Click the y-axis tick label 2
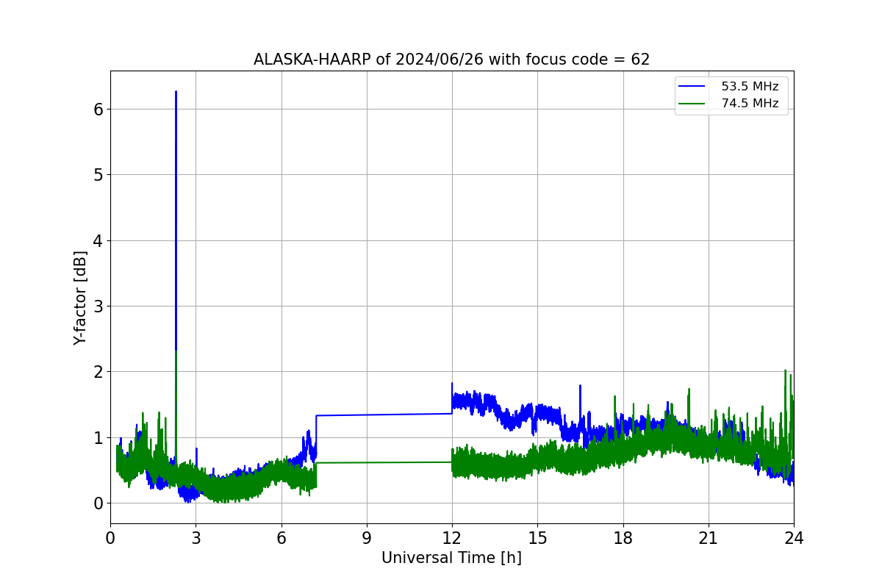The height and width of the screenshot is (588, 882). [98, 372]
